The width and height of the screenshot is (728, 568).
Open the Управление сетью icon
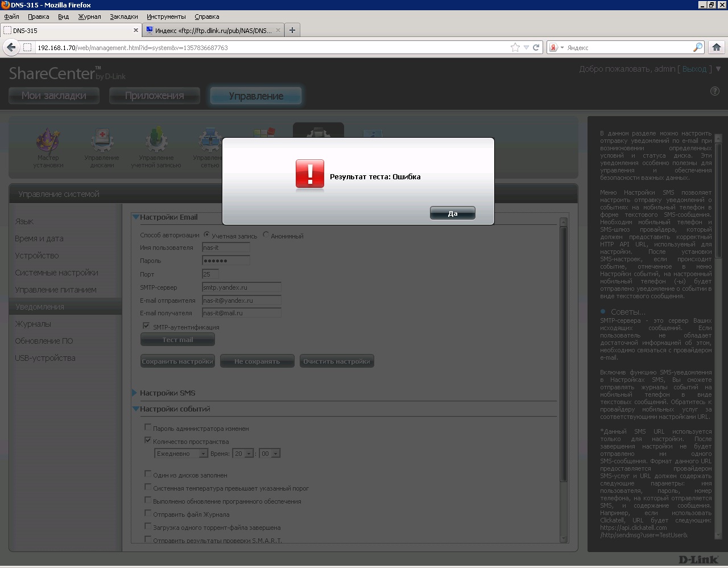(208, 148)
